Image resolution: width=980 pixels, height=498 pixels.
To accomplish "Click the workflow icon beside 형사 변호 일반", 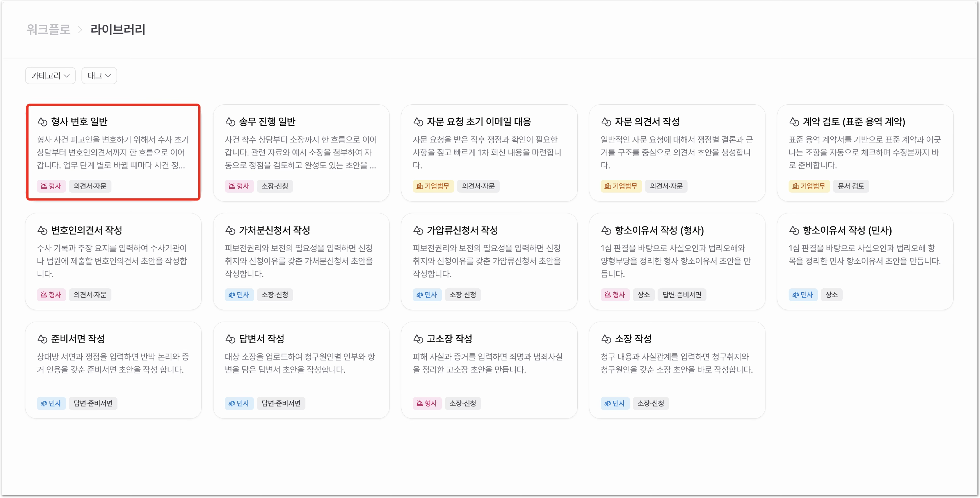I will click(42, 122).
